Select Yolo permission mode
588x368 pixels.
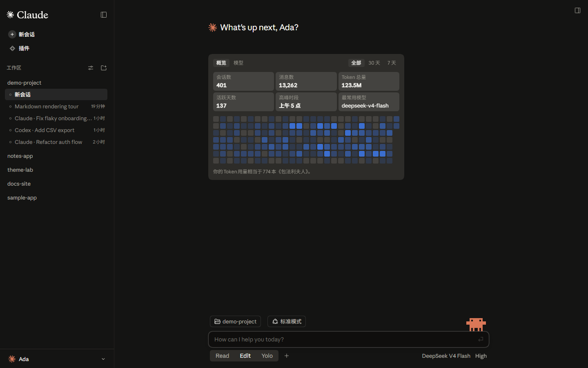(267, 356)
